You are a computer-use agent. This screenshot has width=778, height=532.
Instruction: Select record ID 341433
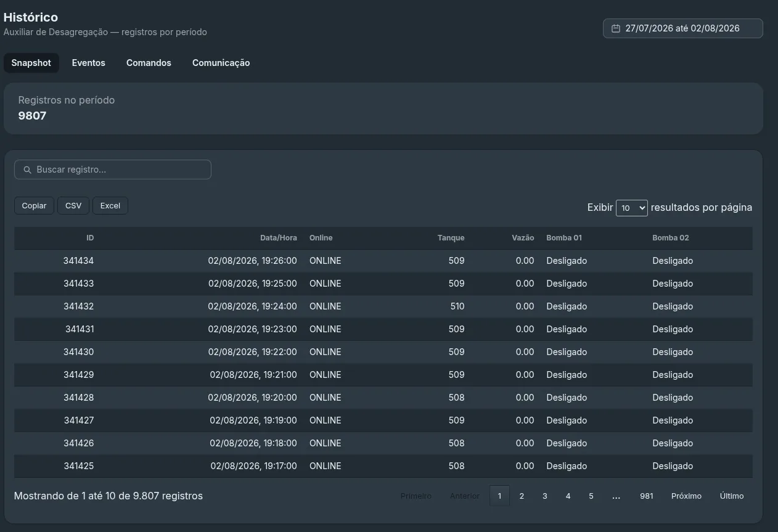pyautogui.click(x=78, y=284)
